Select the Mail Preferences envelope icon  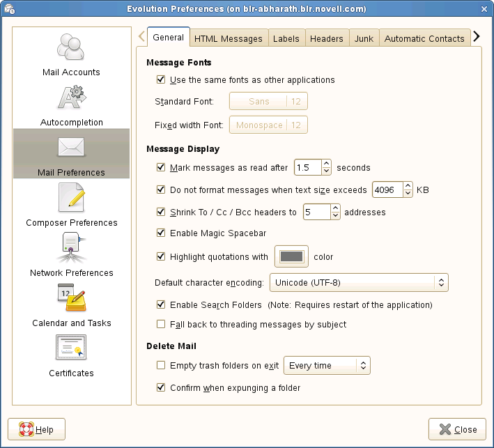point(71,148)
